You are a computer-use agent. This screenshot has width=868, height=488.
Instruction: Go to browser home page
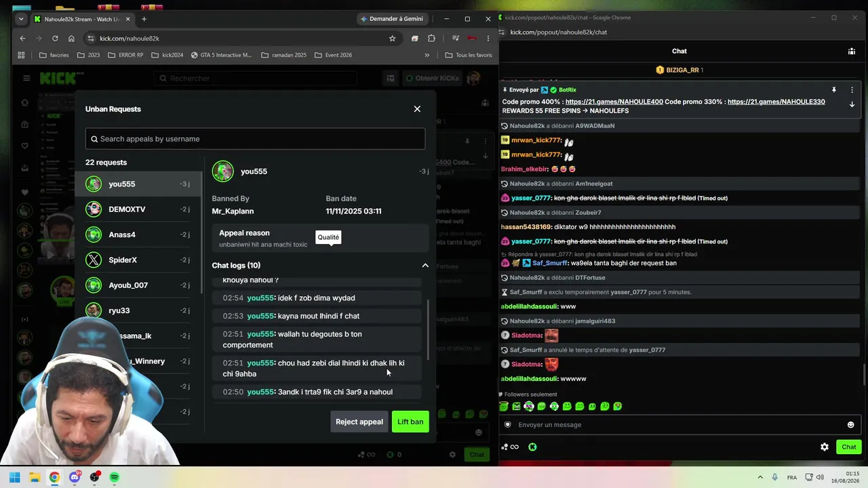coord(71,39)
